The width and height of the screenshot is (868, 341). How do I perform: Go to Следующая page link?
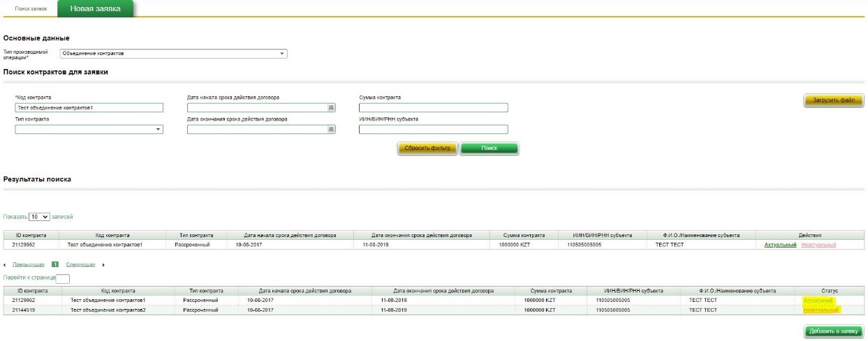[80, 265]
